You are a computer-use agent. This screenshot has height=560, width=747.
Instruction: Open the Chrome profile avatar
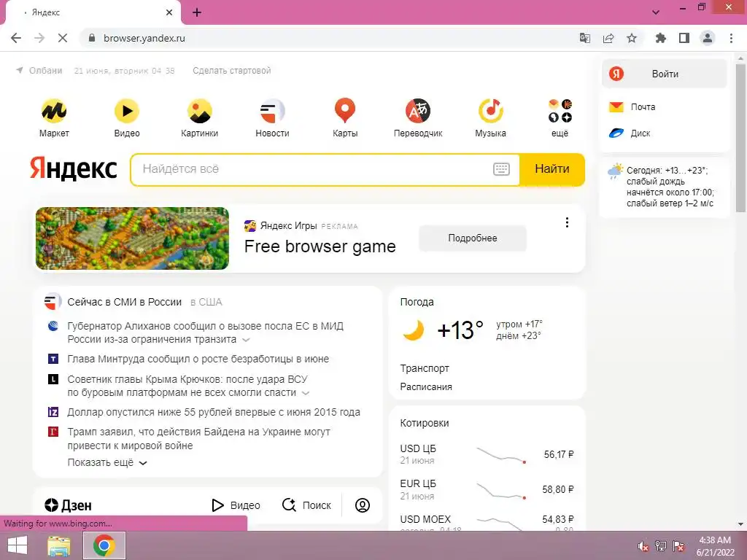coord(708,38)
